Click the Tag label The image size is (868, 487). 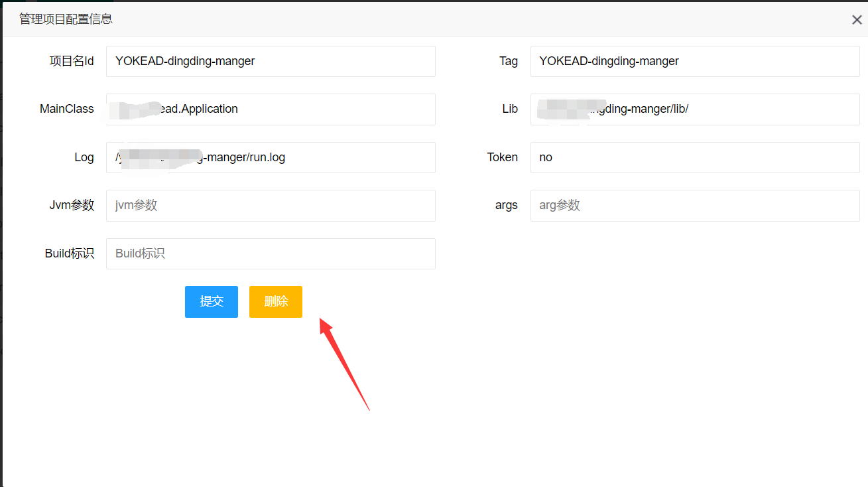[x=509, y=61]
